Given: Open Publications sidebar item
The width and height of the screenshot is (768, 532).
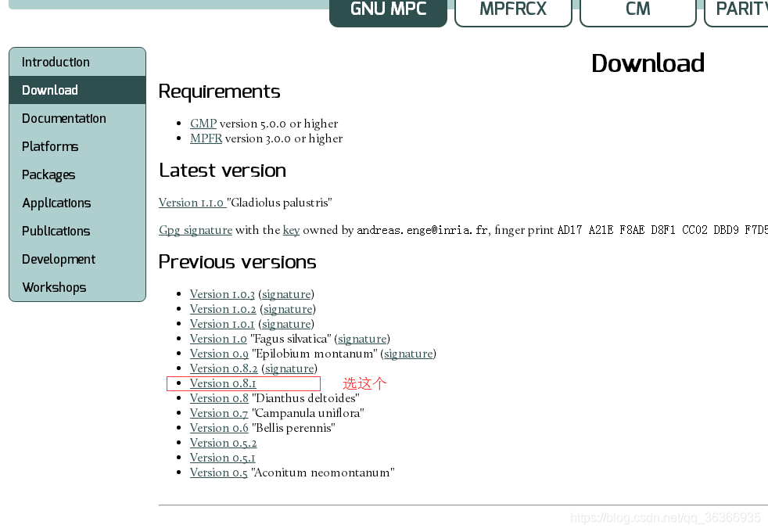Looking at the screenshot, I should [77, 231].
